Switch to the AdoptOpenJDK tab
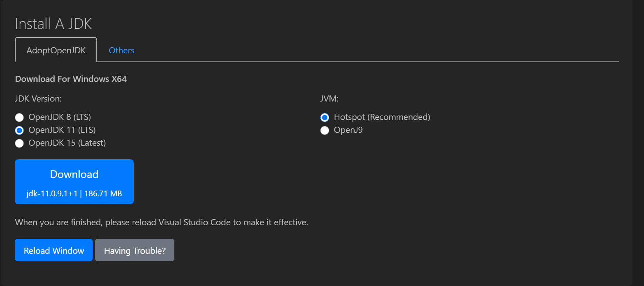 click(x=56, y=50)
